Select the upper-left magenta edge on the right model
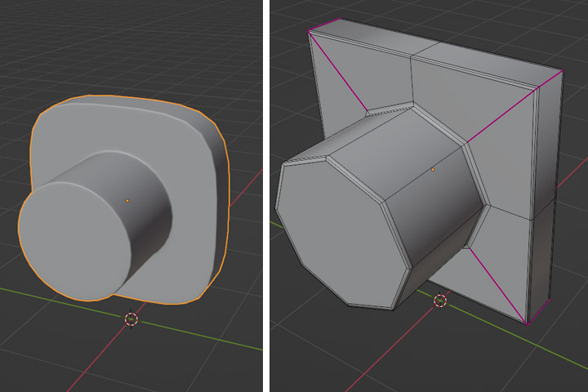Image resolution: width=588 pixels, height=392 pixels. [x=337, y=71]
